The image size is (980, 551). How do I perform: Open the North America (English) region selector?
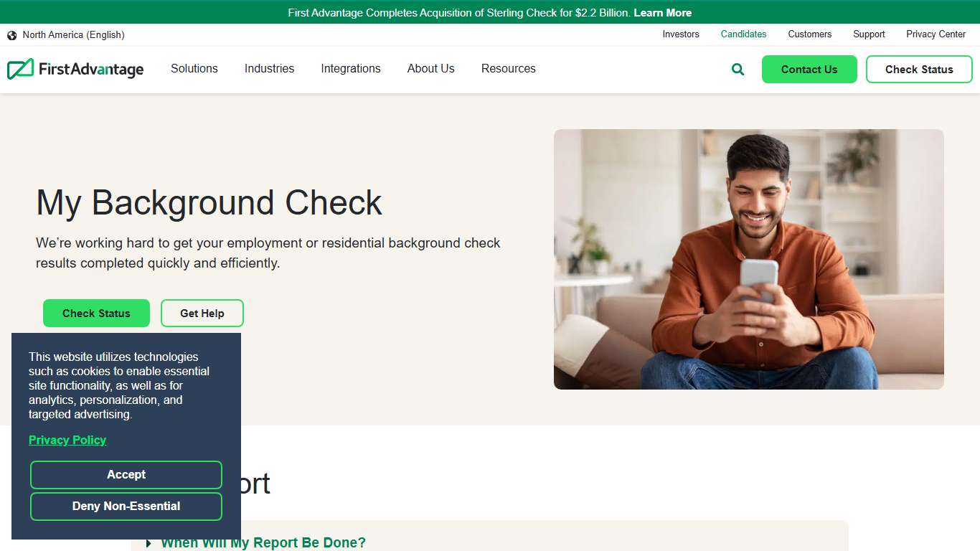(x=74, y=34)
